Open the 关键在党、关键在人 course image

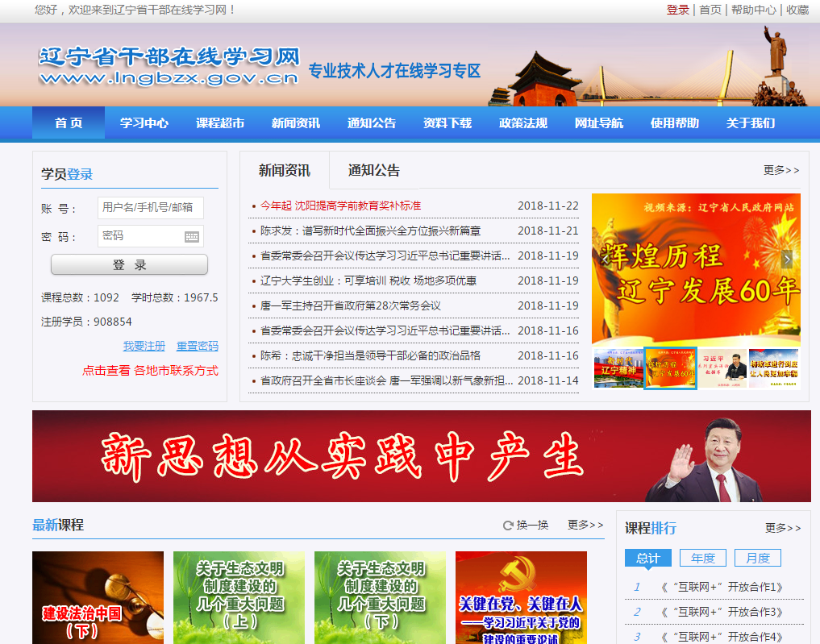521,597
